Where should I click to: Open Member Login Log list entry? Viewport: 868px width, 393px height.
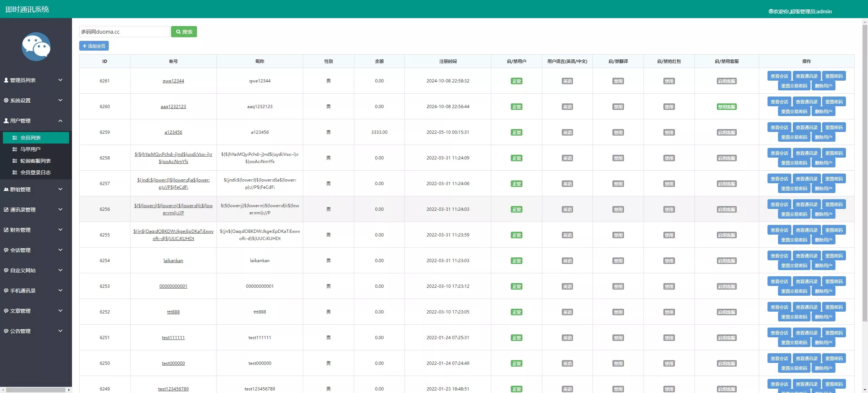[x=35, y=172]
